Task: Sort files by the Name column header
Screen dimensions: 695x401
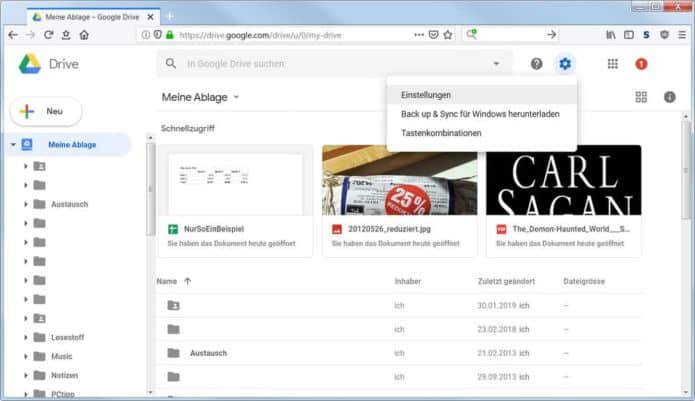Action: pyautogui.click(x=167, y=281)
